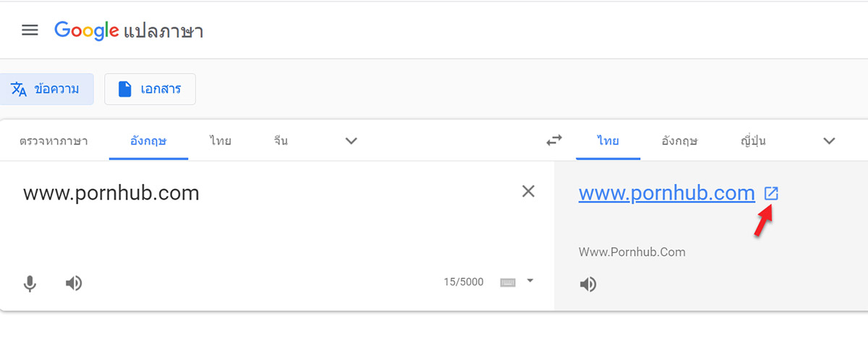868x357 pixels.
Task: Click the microphone voice input icon
Action: pos(30,283)
